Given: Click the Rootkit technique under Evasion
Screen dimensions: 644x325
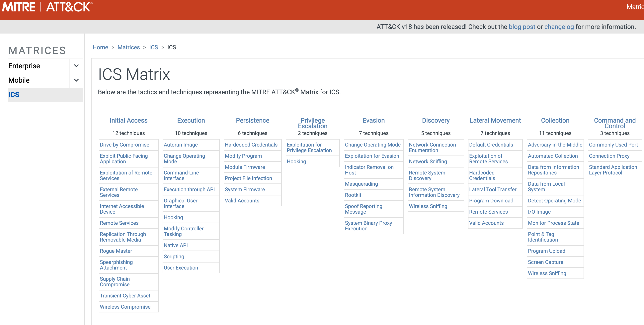Looking at the screenshot, I should [x=353, y=195].
